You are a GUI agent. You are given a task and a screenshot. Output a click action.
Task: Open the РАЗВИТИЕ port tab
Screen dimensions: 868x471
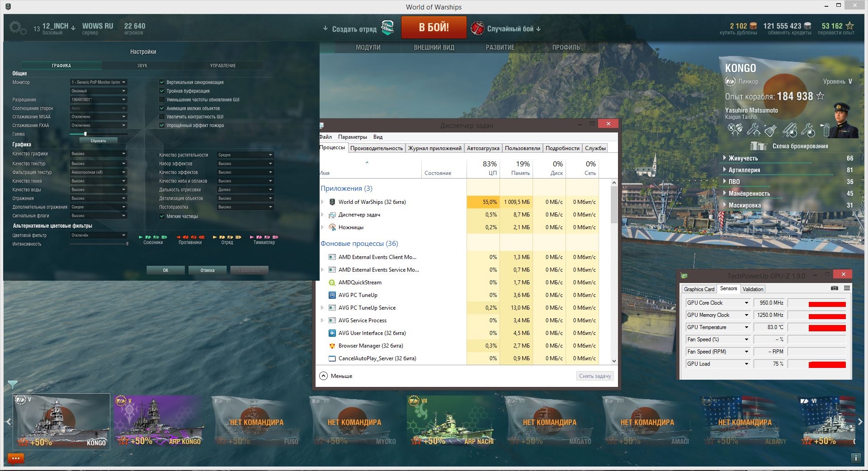[x=500, y=47]
